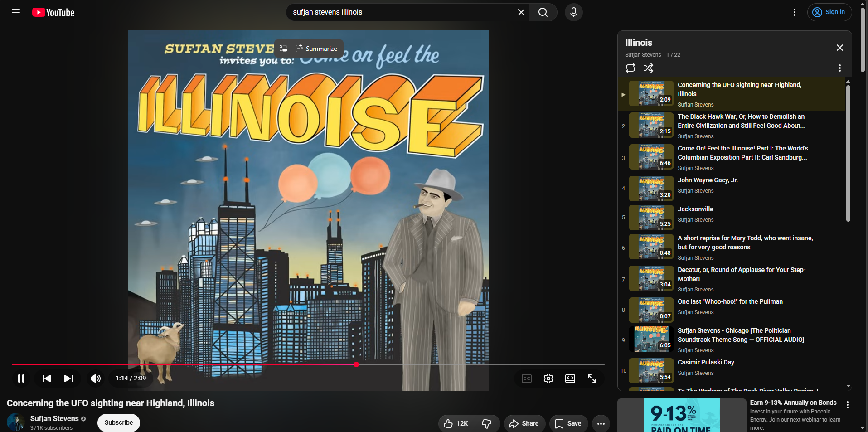Screen dimensions: 868x432
Task: Open ad options three-dot menu
Action: [847, 404]
